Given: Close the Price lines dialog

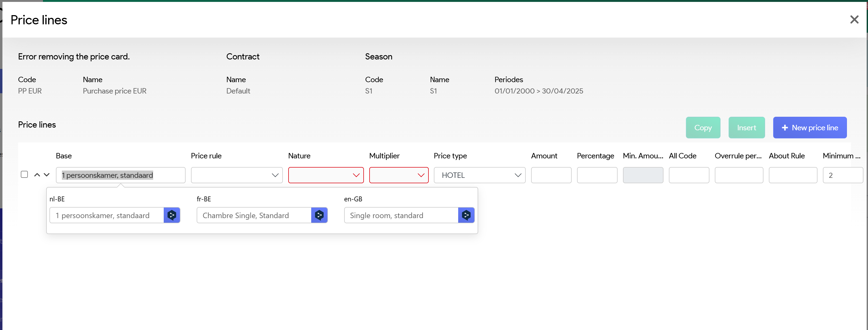Looking at the screenshot, I should point(854,19).
